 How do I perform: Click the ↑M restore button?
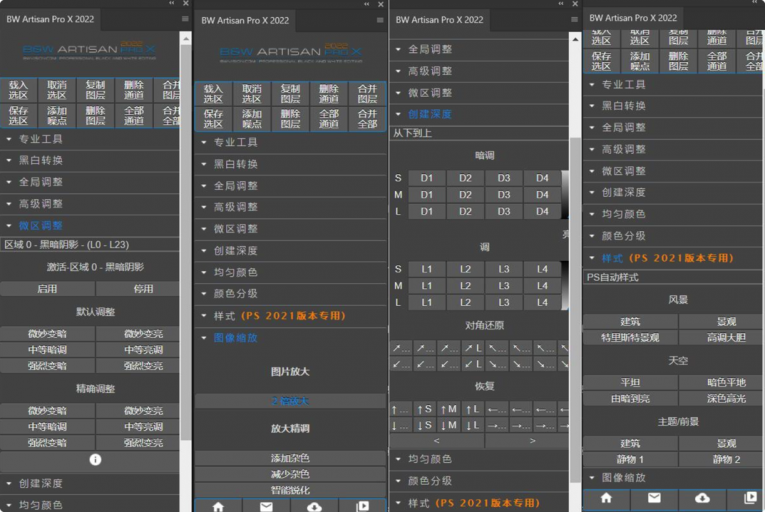(x=449, y=409)
